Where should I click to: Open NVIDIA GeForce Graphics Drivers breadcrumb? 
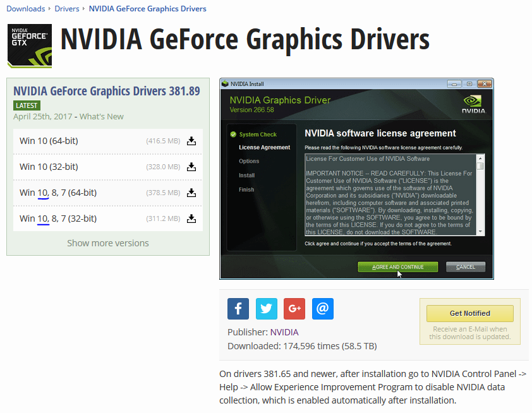[148, 8]
